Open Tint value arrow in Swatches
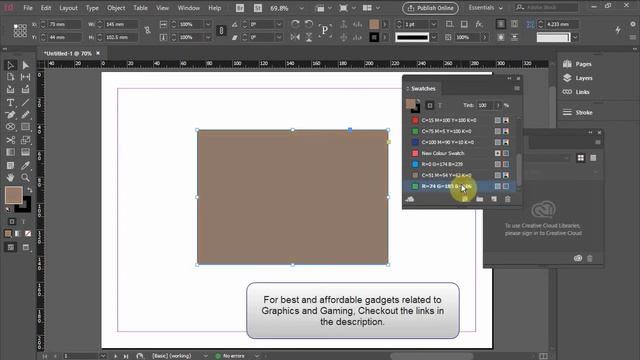This screenshot has width=640, height=360. pos(498,105)
